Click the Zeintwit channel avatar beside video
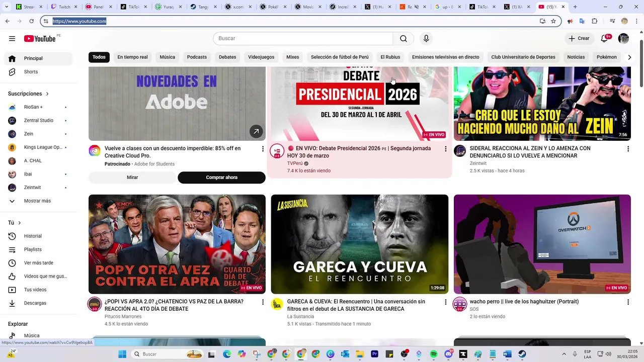 click(x=460, y=151)
